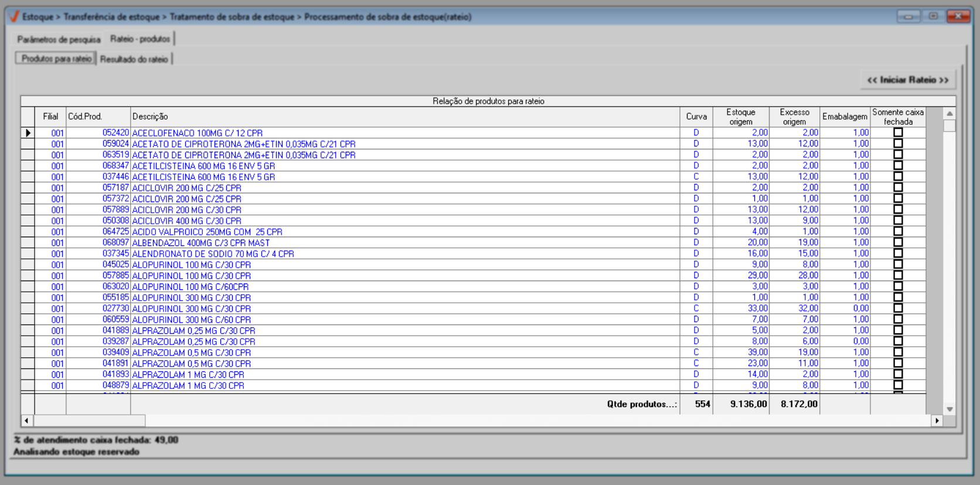Check Somente caixa fechada for ALBENDAZOL 400MG
Viewport: 980px width, 485px height.
click(x=898, y=243)
